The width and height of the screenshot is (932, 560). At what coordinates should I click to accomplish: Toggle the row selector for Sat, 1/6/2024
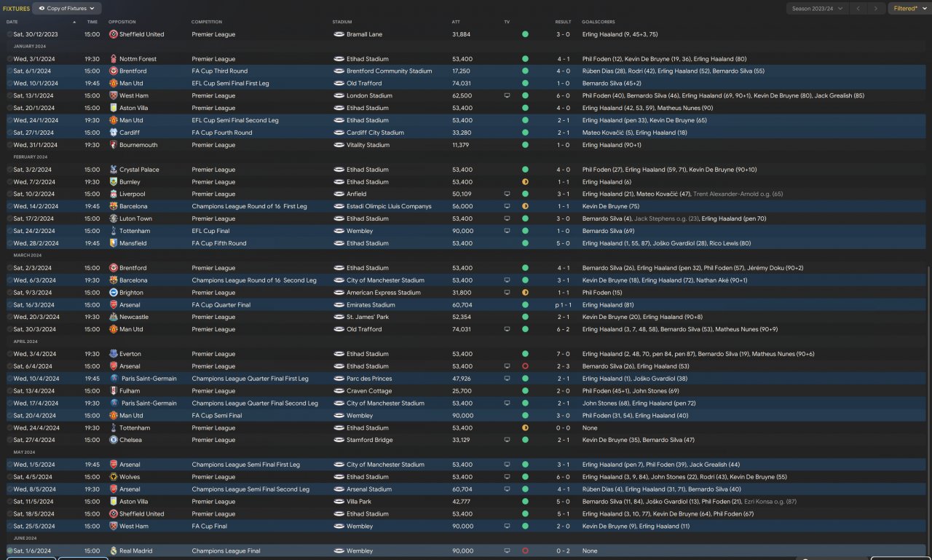9,551
